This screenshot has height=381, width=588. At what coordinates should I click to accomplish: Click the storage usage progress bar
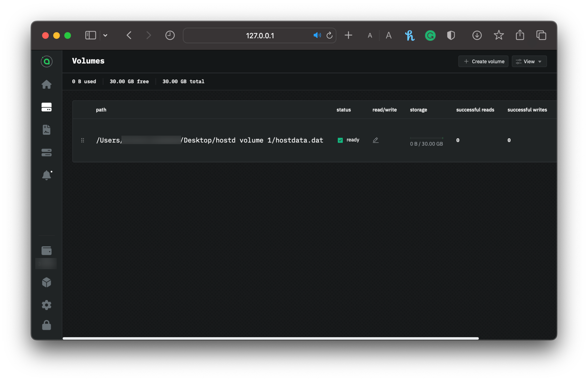click(426, 138)
